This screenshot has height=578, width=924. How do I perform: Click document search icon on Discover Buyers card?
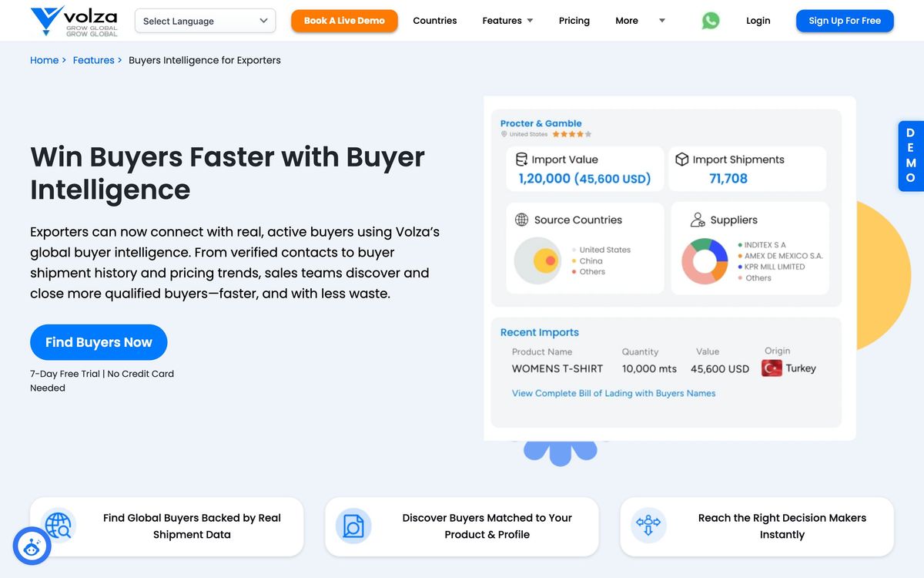click(353, 526)
